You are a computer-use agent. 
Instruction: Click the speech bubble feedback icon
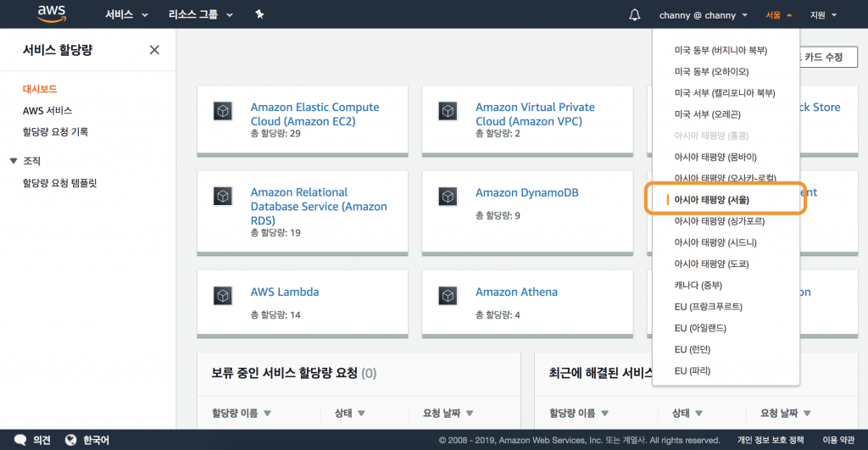20,440
